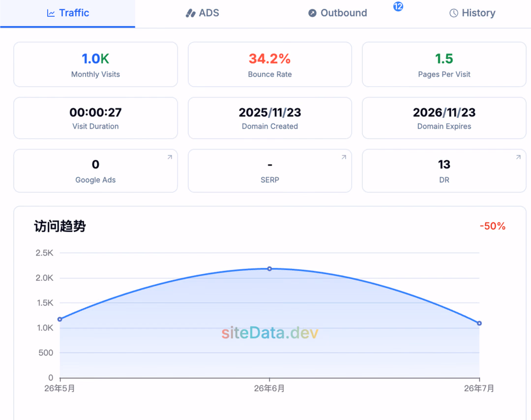Image resolution: width=531 pixels, height=420 pixels.
Task: Click the Outbound count badge showing 12
Action: (398, 6)
